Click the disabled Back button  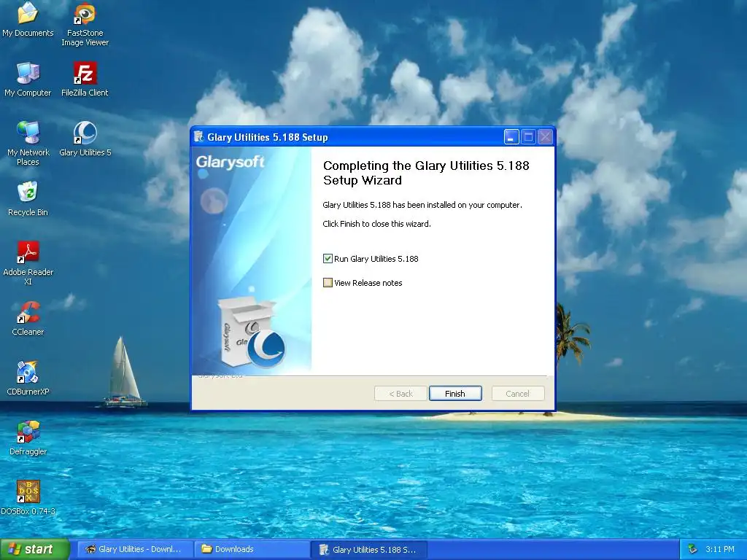(400, 393)
